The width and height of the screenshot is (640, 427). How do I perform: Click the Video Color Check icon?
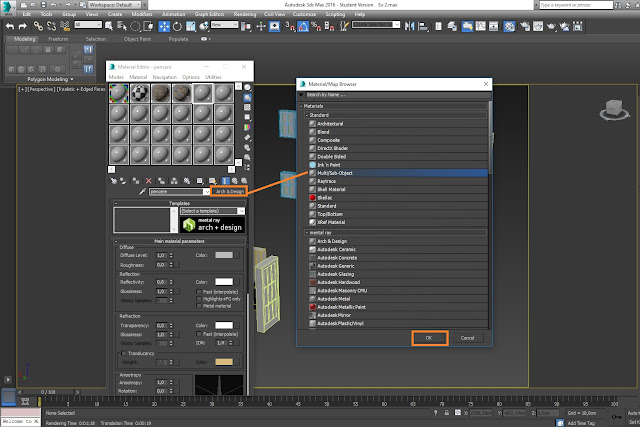[247, 127]
